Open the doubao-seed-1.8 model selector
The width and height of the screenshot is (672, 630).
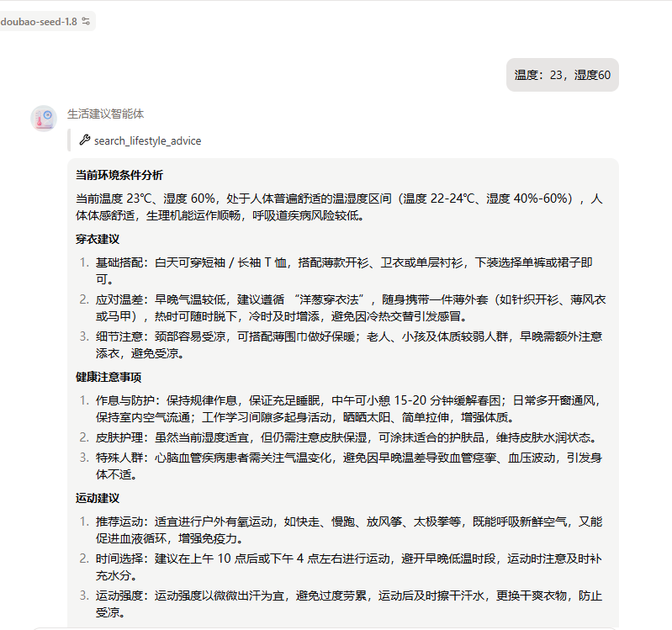(45, 21)
